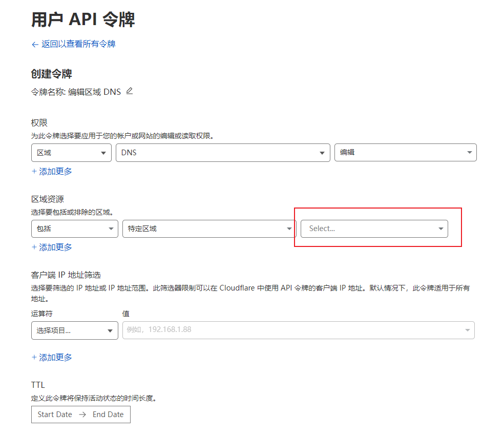Open the 选择项目... operator dropdown
This screenshot has width=504, height=435.
click(75, 330)
